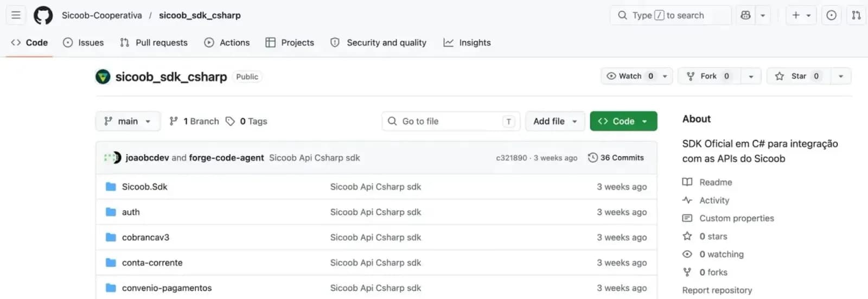The width and height of the screenshot is (868, 299).
Task: Switch to Security and quality tab
Action: (x=379, y=42)
